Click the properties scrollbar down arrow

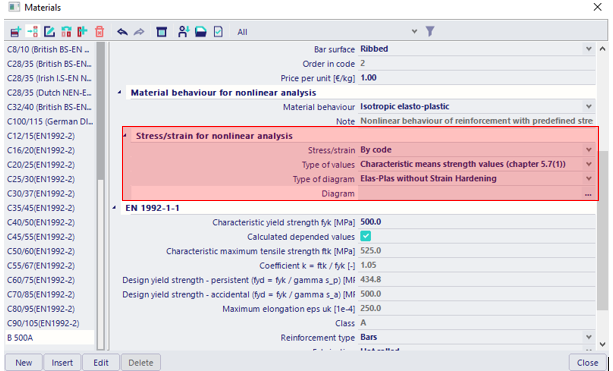pyautogui.click(x=602, y=344)
